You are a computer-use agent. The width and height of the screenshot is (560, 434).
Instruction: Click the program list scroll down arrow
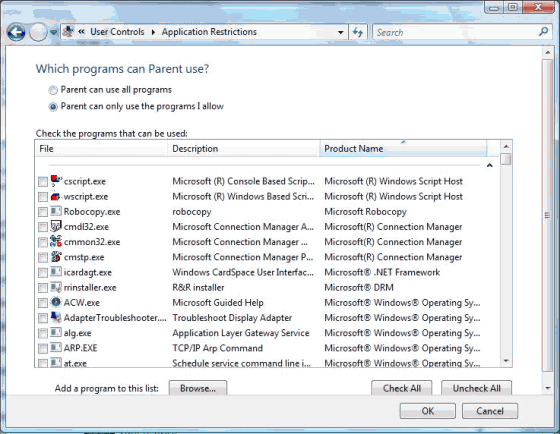[506, 361]
